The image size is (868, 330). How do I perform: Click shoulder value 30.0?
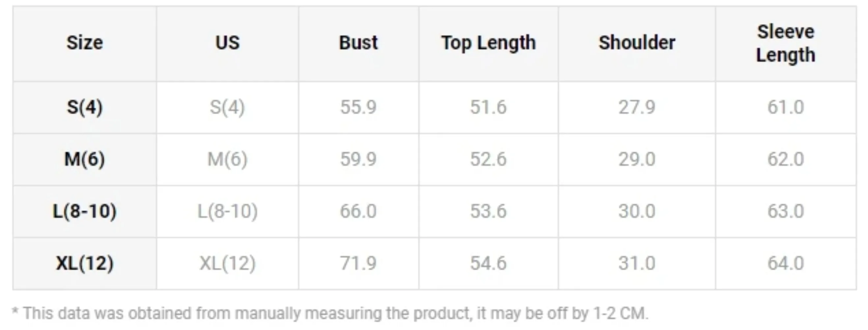pos(636,211)
